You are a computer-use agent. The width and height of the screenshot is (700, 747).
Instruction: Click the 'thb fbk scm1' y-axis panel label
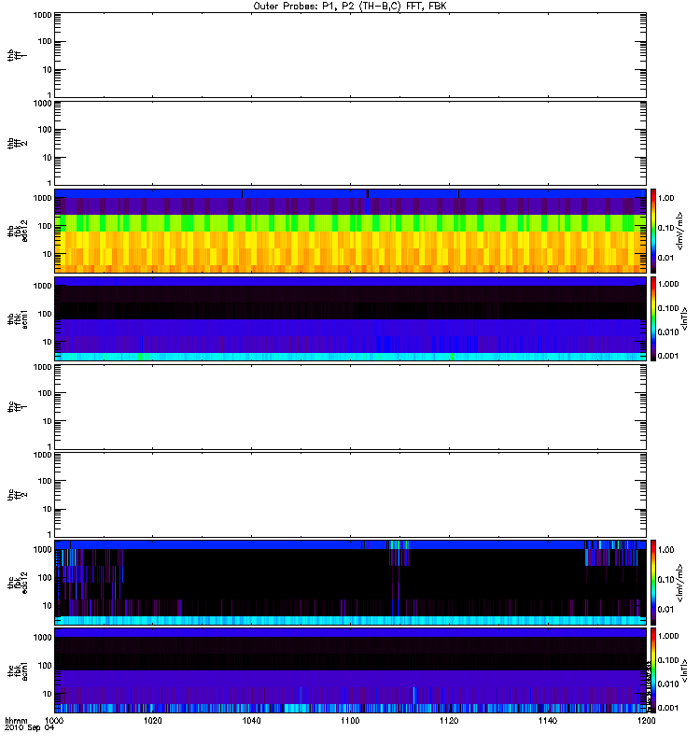(x=18, y=318)
